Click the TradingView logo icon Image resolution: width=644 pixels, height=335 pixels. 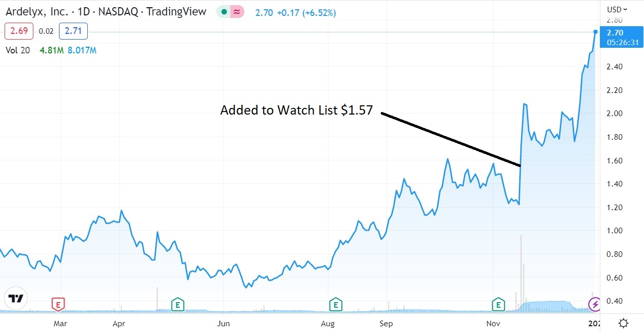click(16, 299)
